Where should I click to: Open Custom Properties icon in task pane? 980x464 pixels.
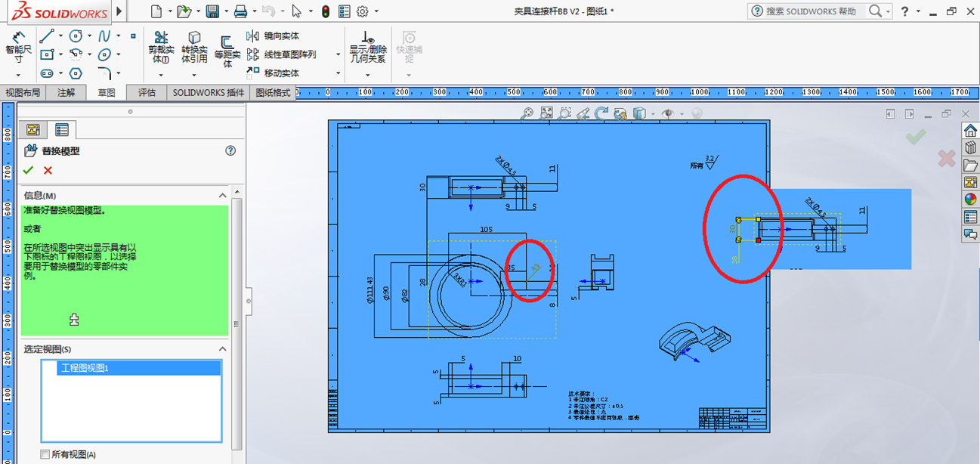tap(970, 217)
